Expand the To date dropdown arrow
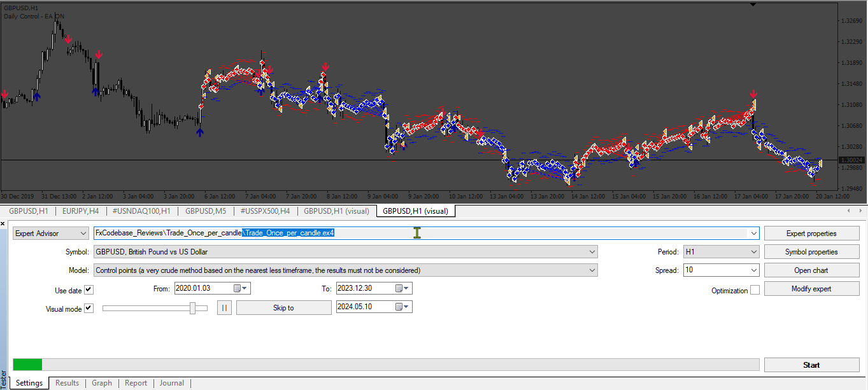The height and width of the screenshot is (390, 868). [x=408, y=288]
